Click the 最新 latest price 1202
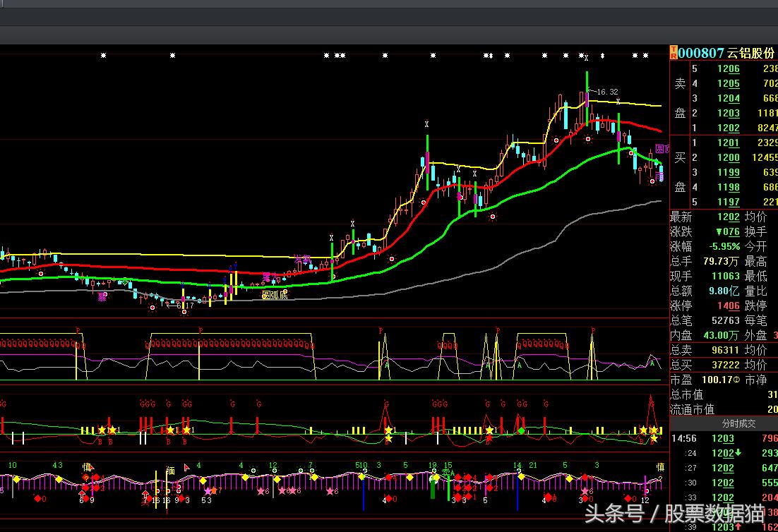Screen dimensions: 778x532 pos(728,217)
